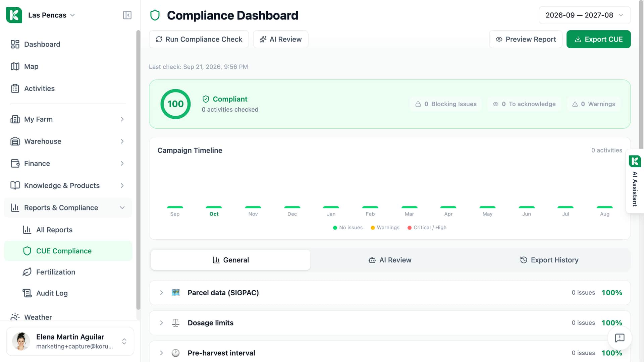Screen dimensions: 644x362
Task: Click the Parcel data map icon
Action: (x=175, y=293)
